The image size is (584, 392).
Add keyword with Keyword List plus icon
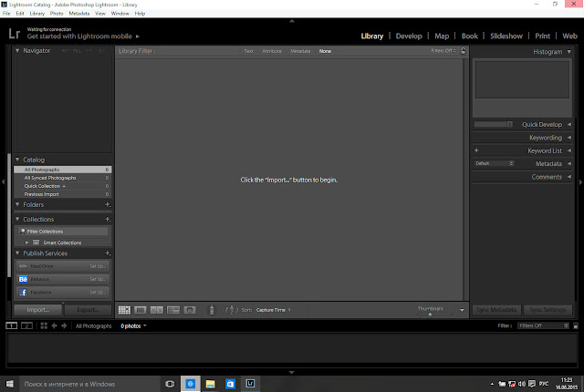(476, 150)
